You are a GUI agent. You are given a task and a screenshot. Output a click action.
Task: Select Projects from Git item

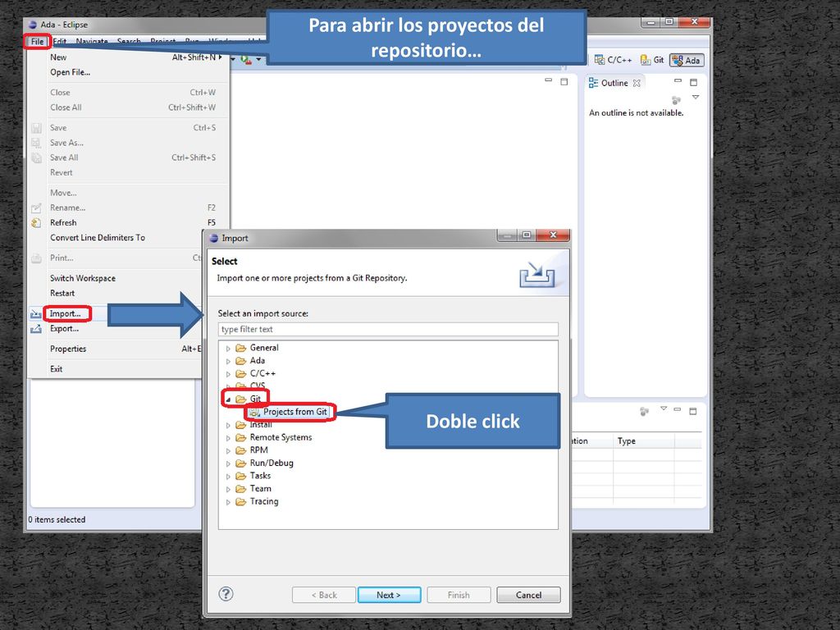click(x=288, y=412)
